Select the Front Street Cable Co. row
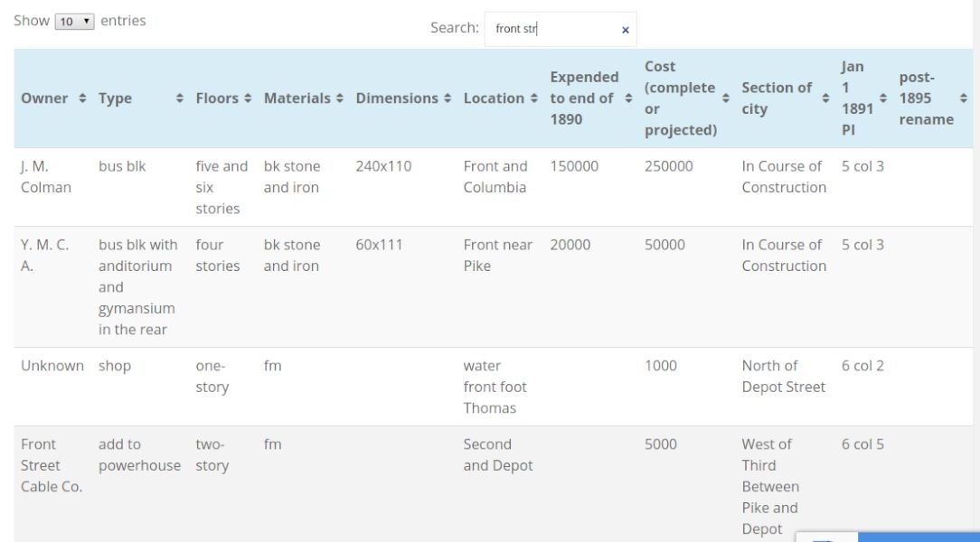Image resolution: width=980 pixels, height=542 pixels. [x=493, y=484]
